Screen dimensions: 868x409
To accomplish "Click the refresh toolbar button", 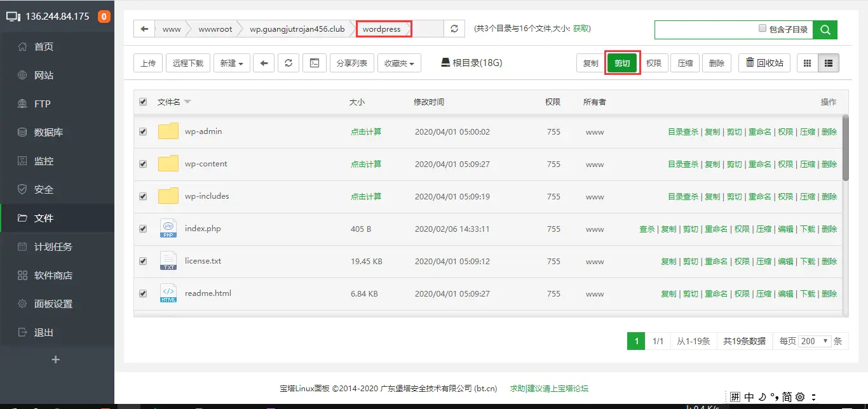I will [288, 63].
